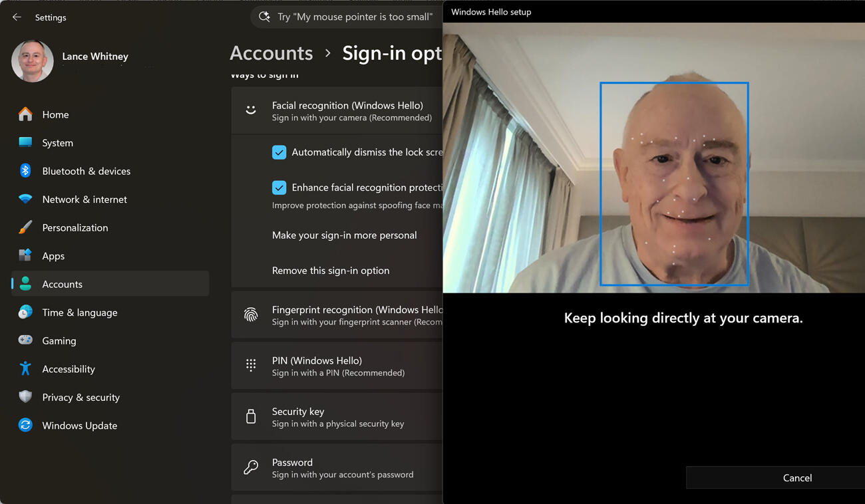Open Windows Update label
Viewport: 865px width, 504px height.
(x=80, y=426)
